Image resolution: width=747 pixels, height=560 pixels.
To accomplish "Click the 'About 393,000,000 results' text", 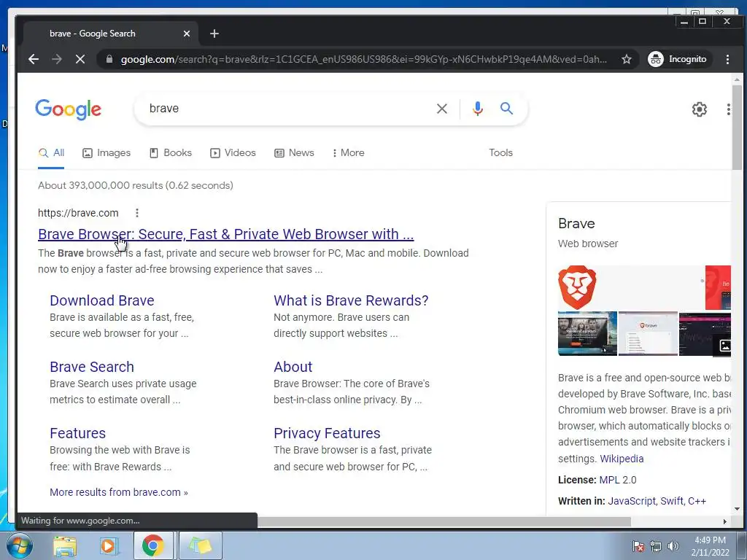I will 136,186.
